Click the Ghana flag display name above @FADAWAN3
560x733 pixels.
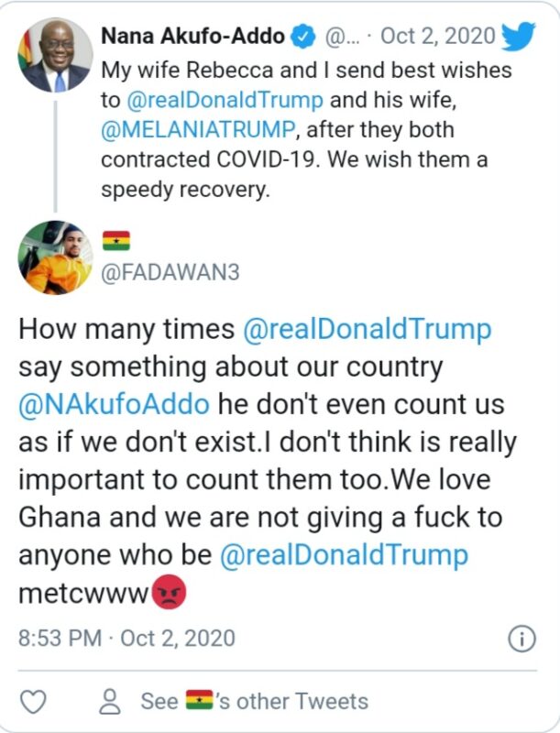point(116,241)
